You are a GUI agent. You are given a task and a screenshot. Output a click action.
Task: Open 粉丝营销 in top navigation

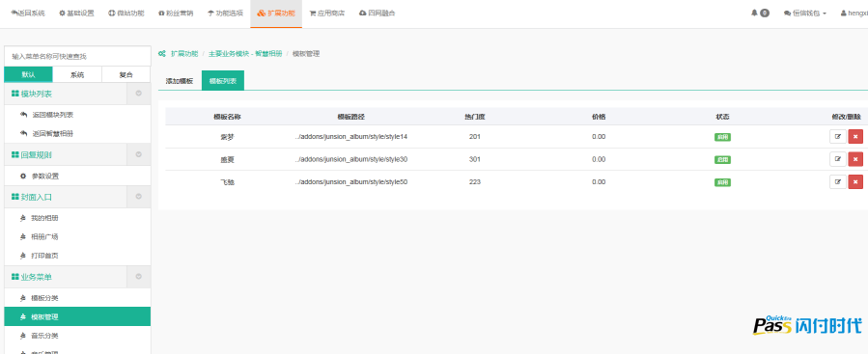coord(176,13)
